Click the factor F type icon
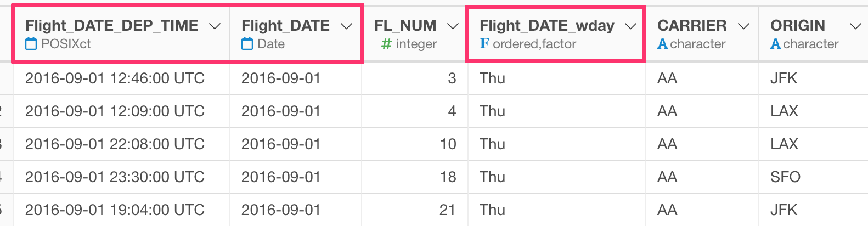Screen dimensions: 868x226 tap(484, 44)
